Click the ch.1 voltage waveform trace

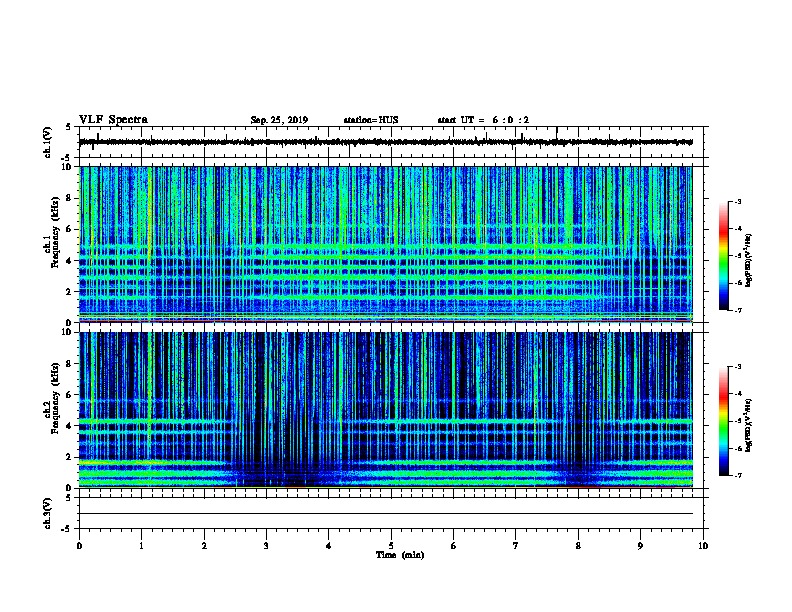pos(386,142)
